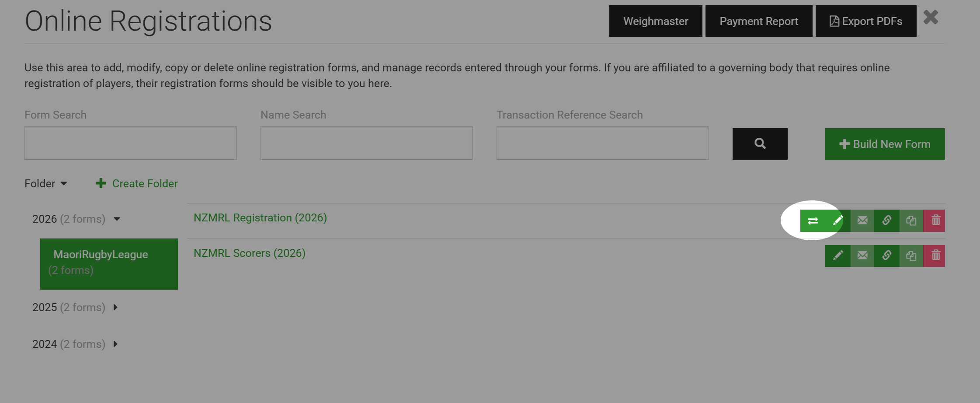Open the NZMRL Scorers (2026) form link
Viewport: 980px width, 403px height.
point(250,253)
